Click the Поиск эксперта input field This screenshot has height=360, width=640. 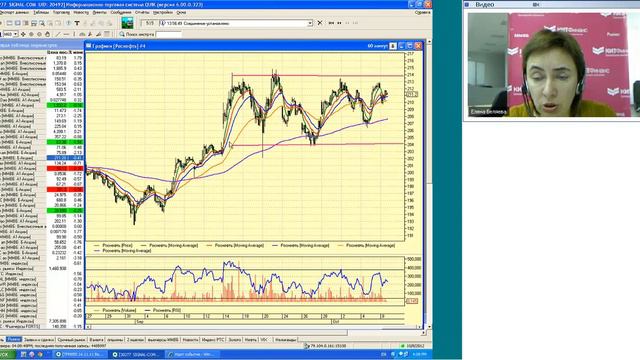pos(169,34)
